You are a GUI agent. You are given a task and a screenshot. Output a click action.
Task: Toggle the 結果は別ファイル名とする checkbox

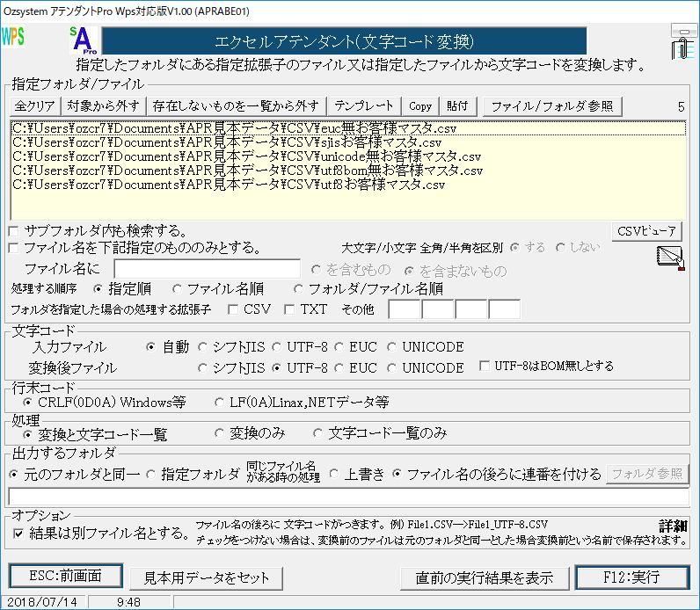coord(19,533)
